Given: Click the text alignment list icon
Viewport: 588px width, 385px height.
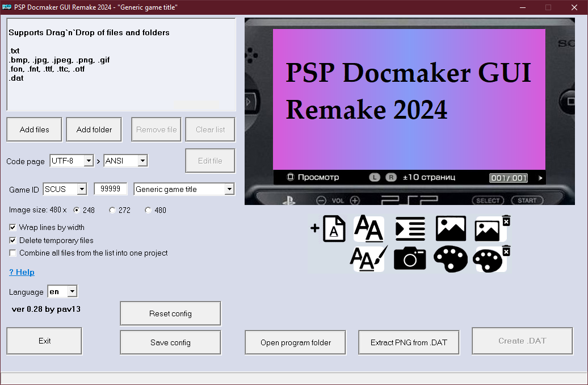Looking at the screenshot, I should coord(410,228).
